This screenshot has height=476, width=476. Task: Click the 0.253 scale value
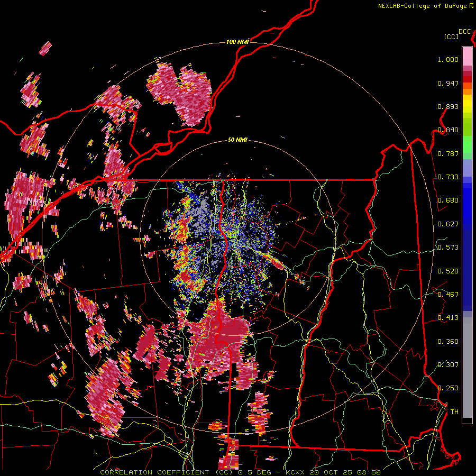pos(448,388)
